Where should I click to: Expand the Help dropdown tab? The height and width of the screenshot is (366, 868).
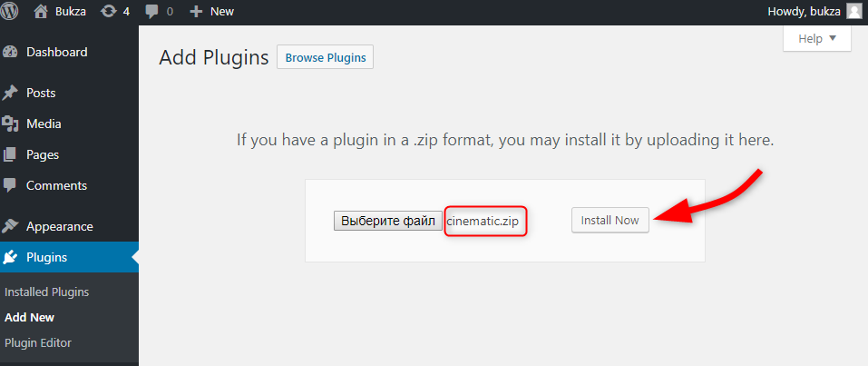[x=817, y=39]
